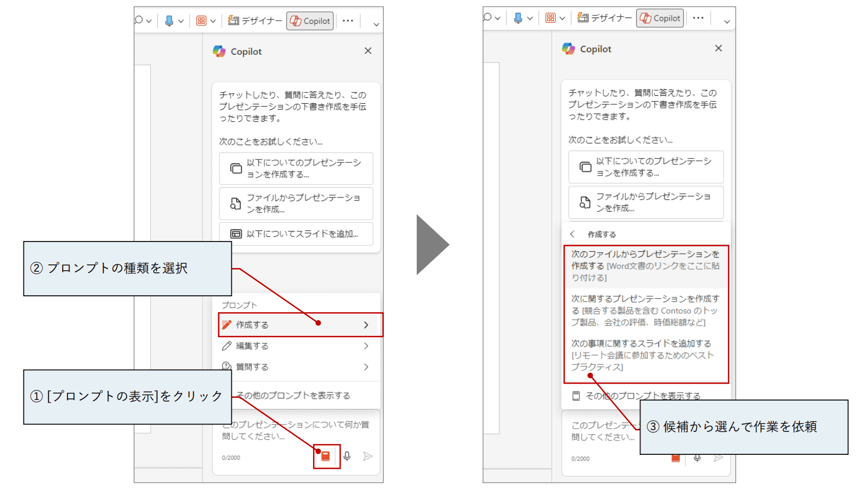
Task: Choose 以下についてスライドを追加 in left pane
Action: coord(296,234)
